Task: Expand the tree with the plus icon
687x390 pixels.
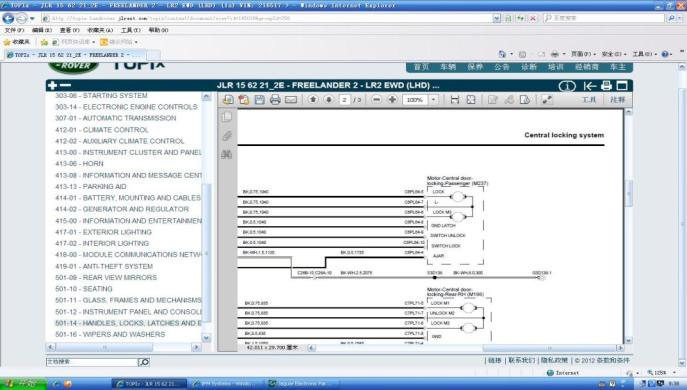Action: coord(53,85)
